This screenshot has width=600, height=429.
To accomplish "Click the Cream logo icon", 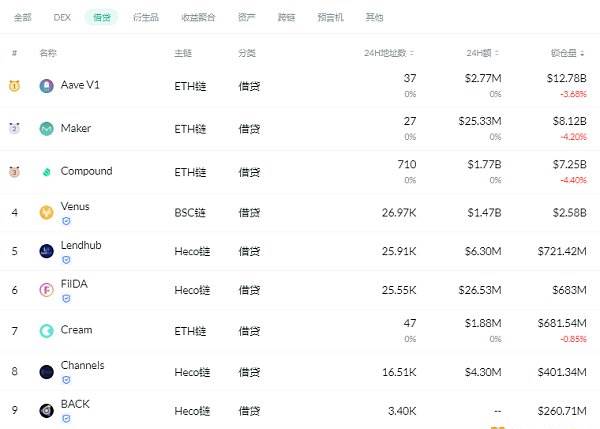I will click(x=47, y=331).
